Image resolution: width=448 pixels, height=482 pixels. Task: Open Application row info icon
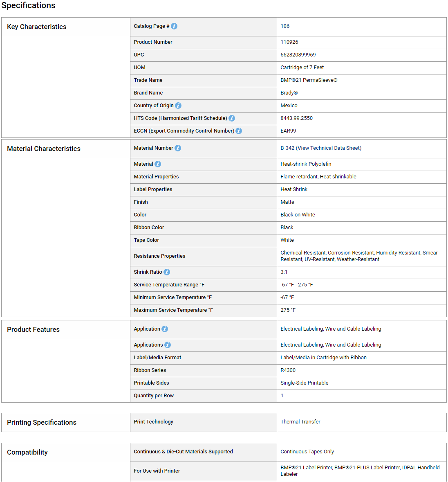coord(165,329)
